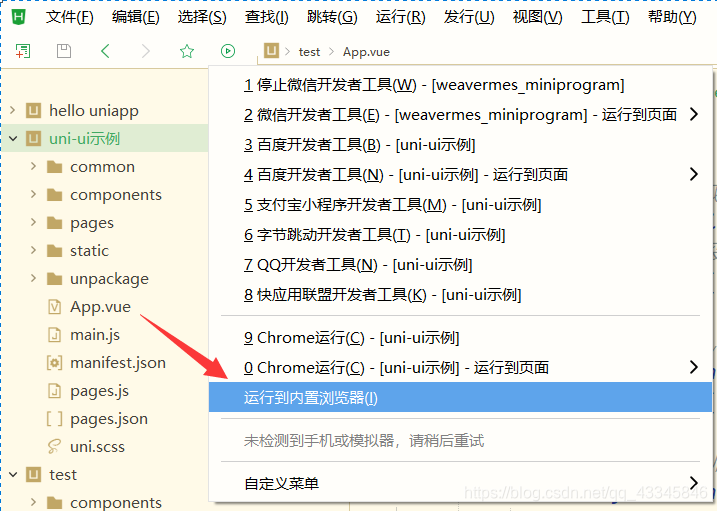Click test in the breadcrumb path
Image resolution: width=717 pixels, height=511 pixels.
coord(309,52)
